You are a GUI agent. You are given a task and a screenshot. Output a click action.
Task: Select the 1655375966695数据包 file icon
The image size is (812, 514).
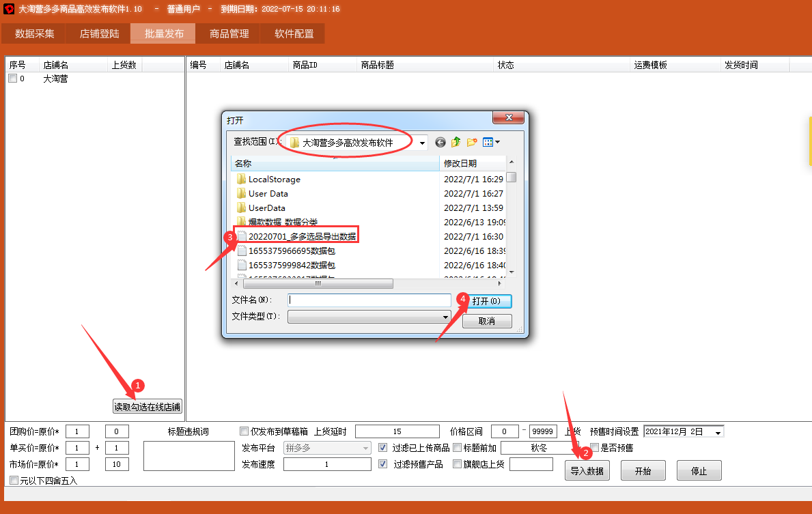[x=241, y=251]
